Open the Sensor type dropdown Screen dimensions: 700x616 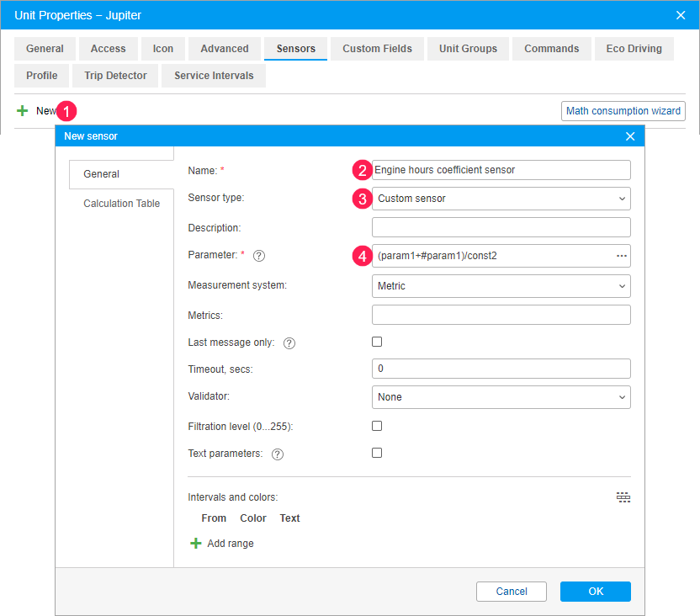pos(501,199)
